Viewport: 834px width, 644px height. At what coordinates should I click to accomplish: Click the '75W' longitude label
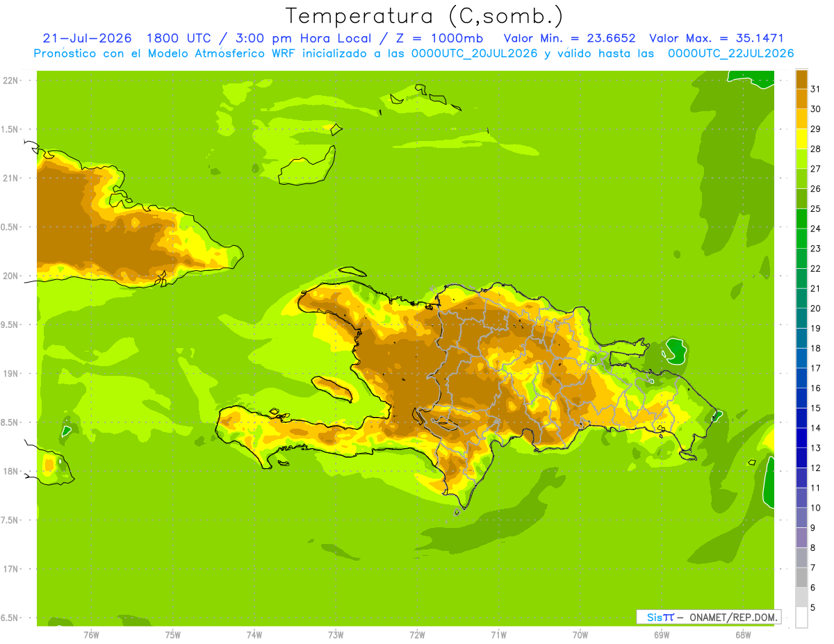click(173, 635)
